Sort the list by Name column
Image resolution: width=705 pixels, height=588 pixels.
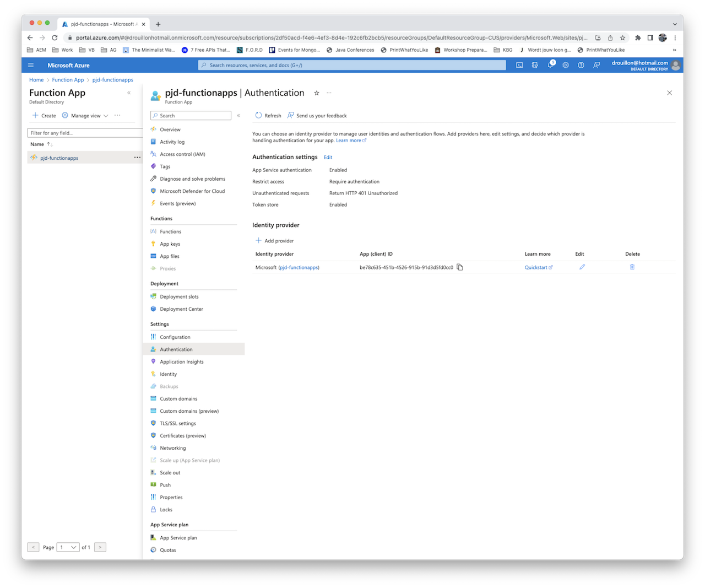[41, 144]
